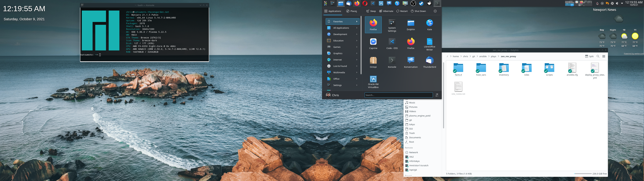
Task: Click the Shut Down button
Action: [418, 11]
